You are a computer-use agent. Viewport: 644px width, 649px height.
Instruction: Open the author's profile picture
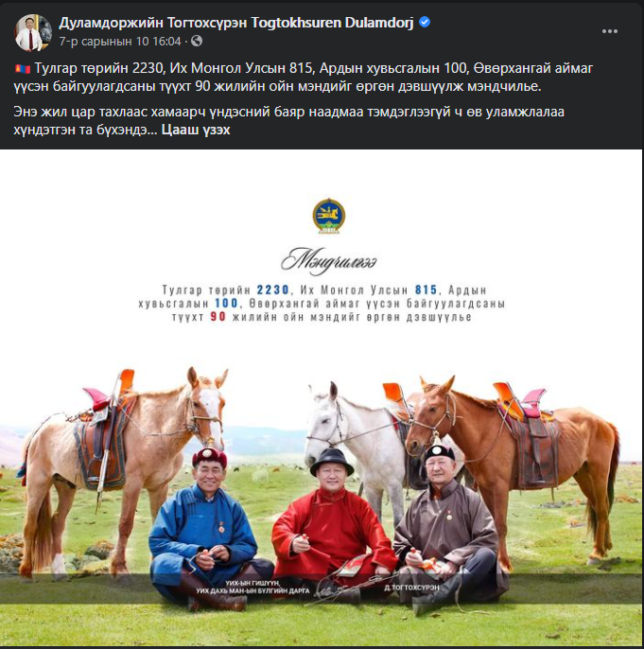pos(33,33)
